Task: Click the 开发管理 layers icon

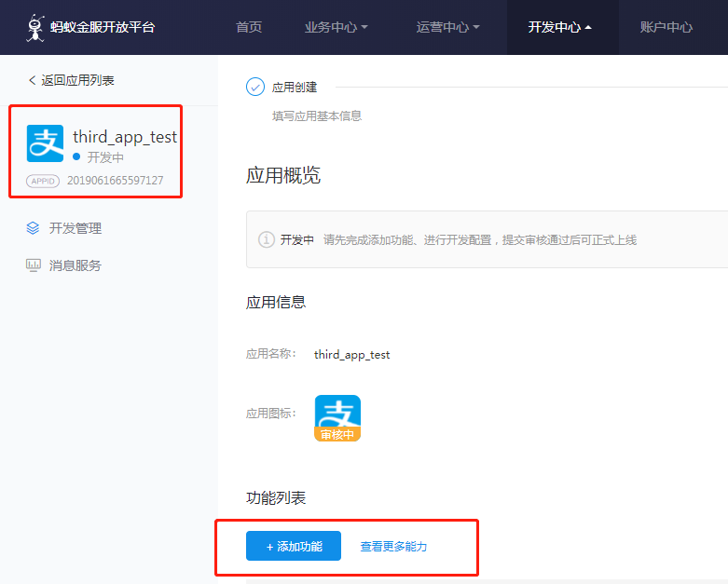Action: click(x=33, y=228)
